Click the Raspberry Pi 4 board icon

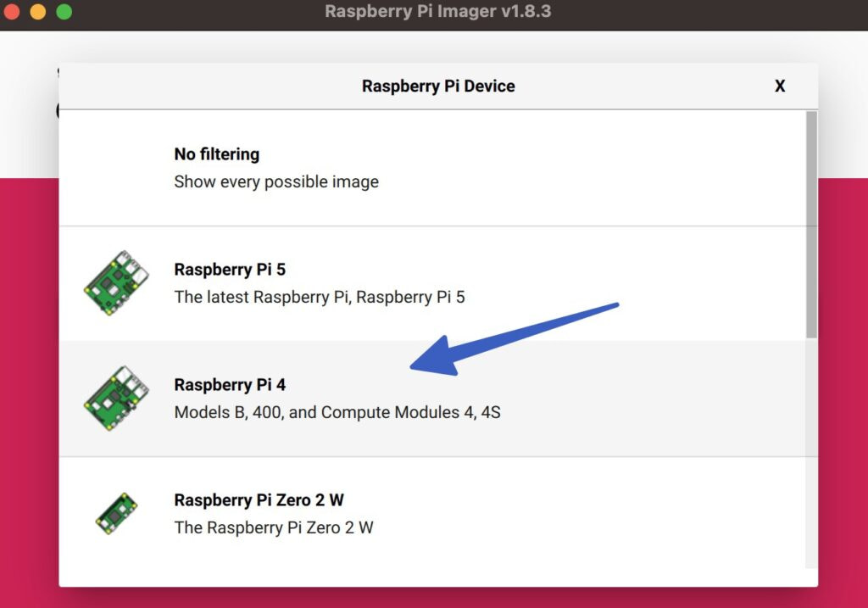115,399
